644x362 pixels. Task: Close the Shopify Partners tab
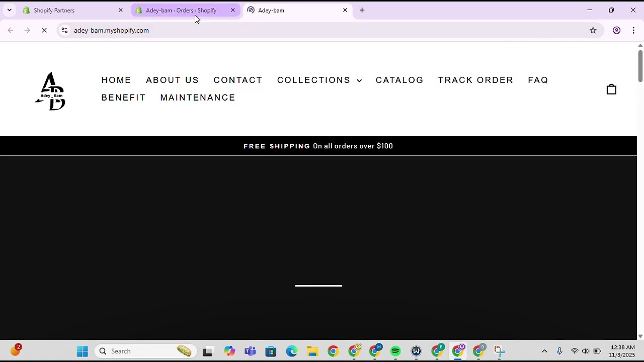[x=120, y=10]
